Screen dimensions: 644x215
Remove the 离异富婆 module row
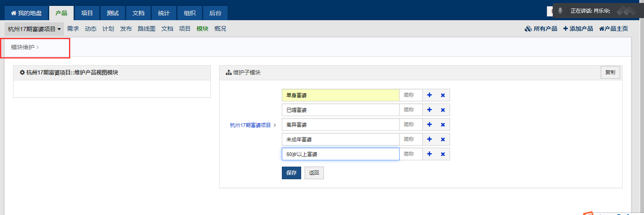point(443,125)
